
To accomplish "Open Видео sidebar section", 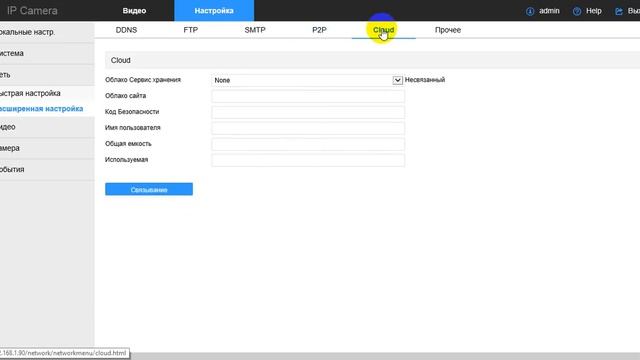I will point(47,127).
